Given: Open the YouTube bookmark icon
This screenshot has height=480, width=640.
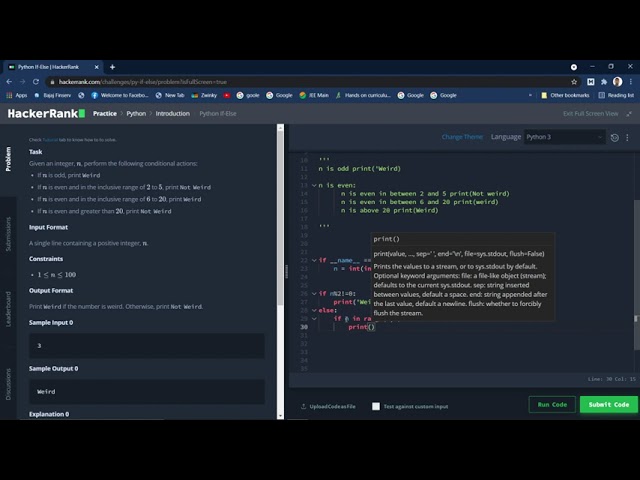Looking at the screenshot, I should coord(227,96).
